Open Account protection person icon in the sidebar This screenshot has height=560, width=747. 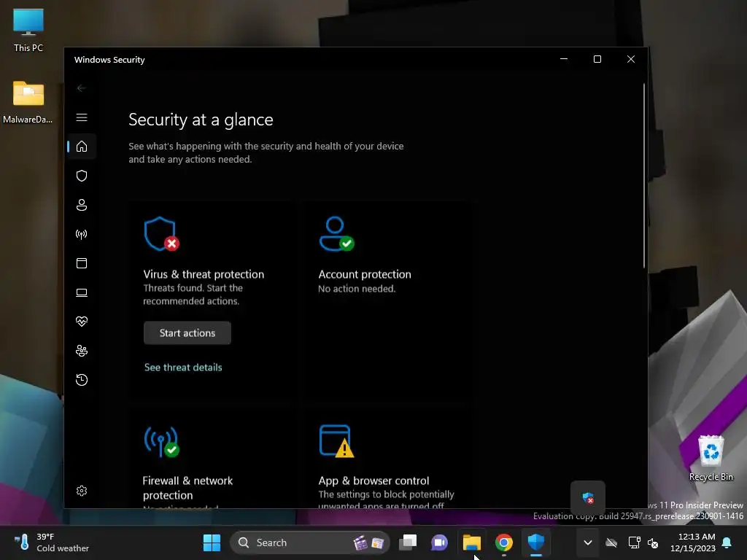[x=82, y=205]
